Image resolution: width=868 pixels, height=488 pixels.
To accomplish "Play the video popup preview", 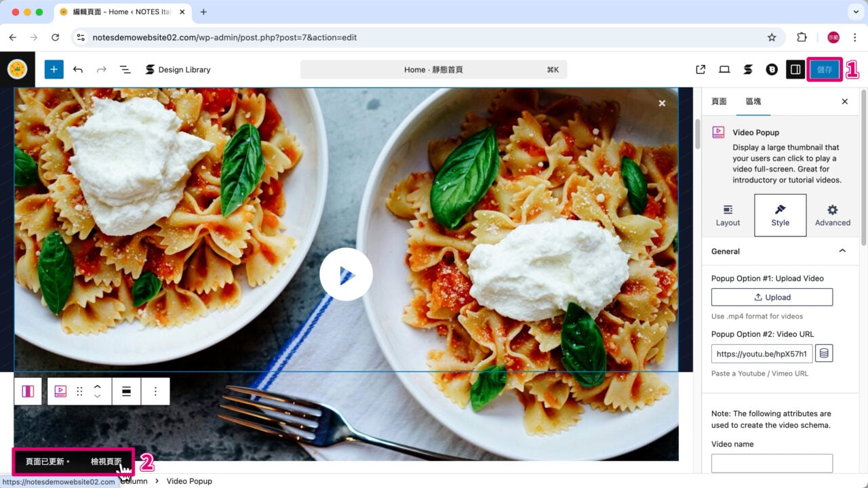I will click(346, 274).
